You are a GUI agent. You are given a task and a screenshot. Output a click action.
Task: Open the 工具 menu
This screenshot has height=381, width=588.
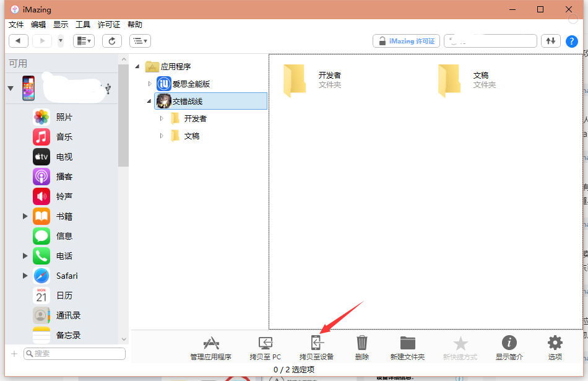coord(83,25)
